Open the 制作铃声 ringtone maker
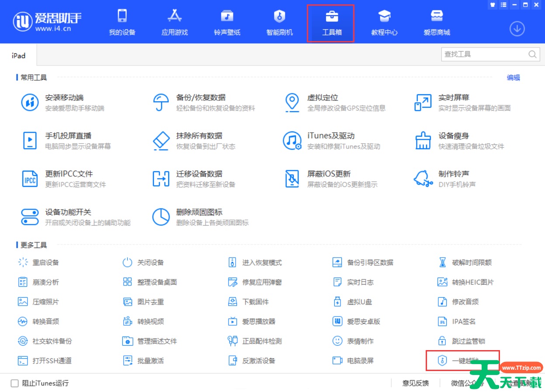This screenshot has width=545, height=392. tap(454, 174)
